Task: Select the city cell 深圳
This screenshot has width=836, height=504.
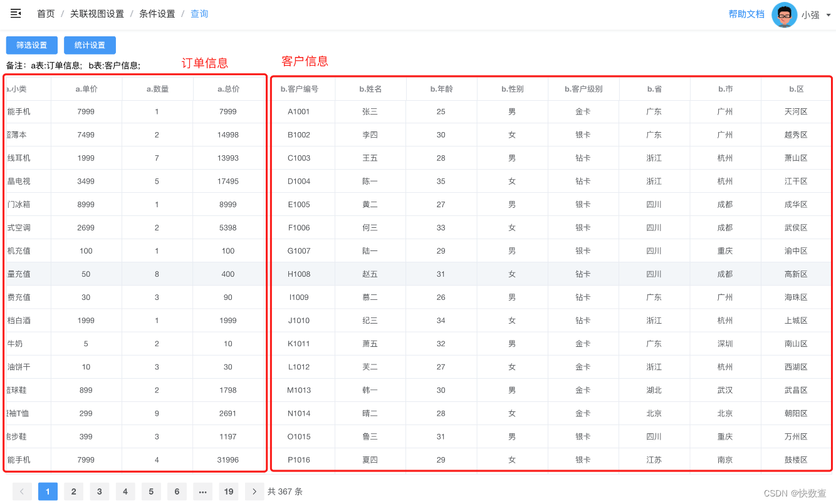Action: (725, 343)
